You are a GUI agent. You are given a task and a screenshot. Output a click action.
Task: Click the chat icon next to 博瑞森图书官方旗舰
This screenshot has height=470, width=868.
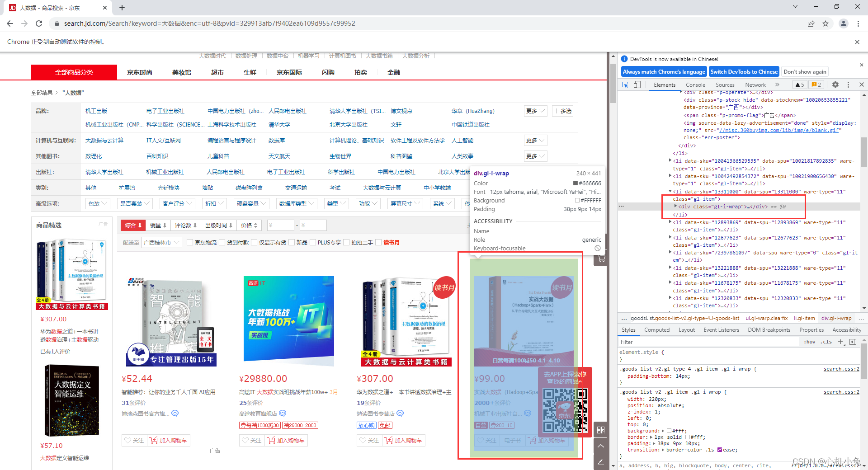(175, 413)
